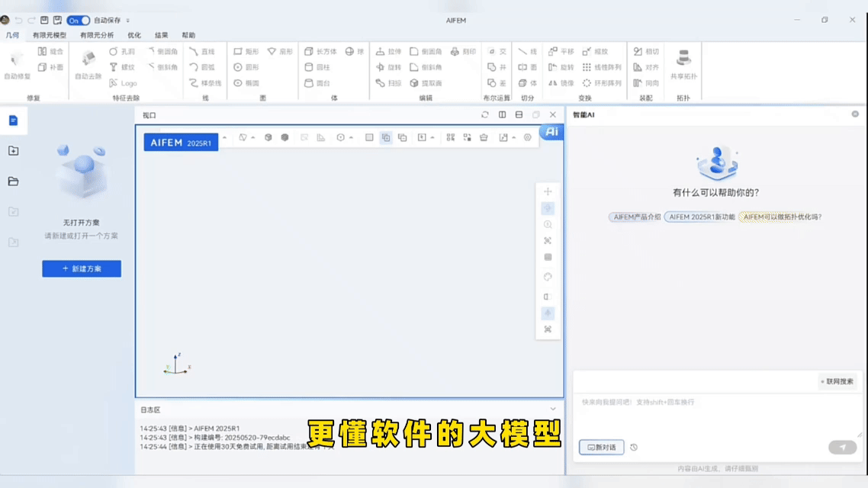
Task: Choose the AIFEM可以做拓扑优化吗 suggestion chip
Action: point(783,217)
